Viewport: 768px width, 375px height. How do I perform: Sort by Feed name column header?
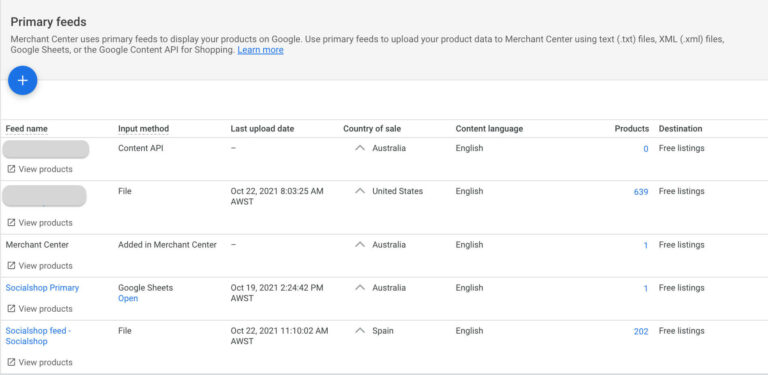click(26, 129)
